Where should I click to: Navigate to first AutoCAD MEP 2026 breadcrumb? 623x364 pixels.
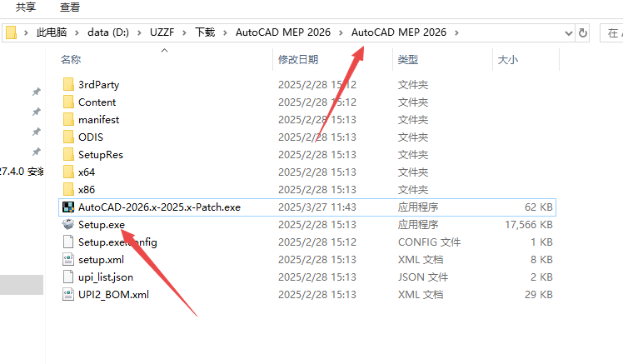pos(283,32)
